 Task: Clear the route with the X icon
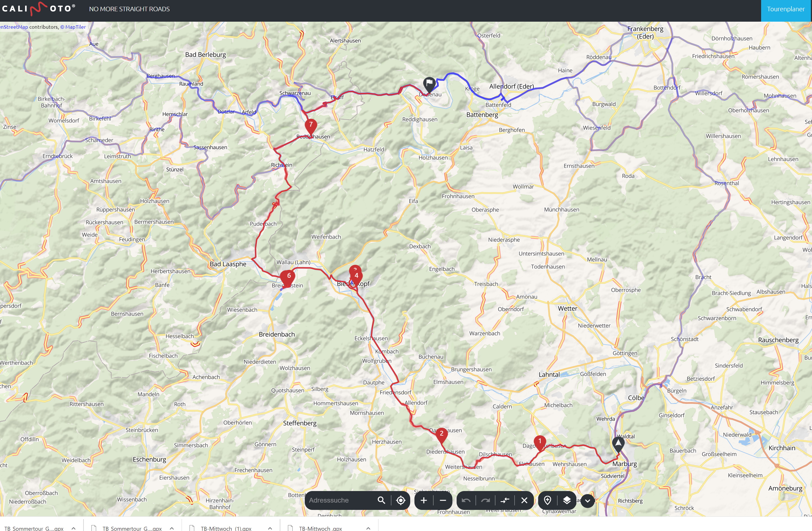[x=524, y=500]
